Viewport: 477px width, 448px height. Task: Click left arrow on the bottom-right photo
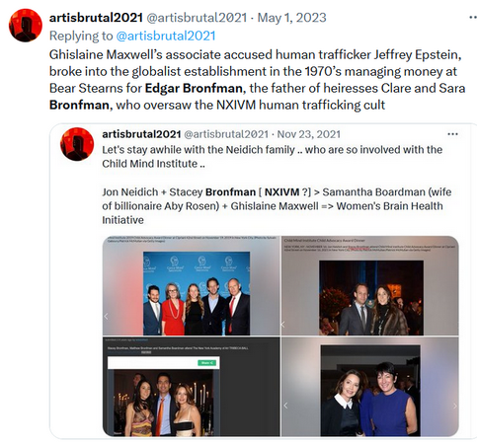(x=285, y=406)
